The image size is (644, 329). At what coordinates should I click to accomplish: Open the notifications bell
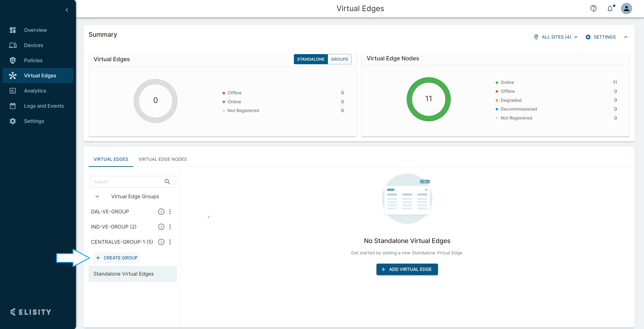tap(610, 8)
